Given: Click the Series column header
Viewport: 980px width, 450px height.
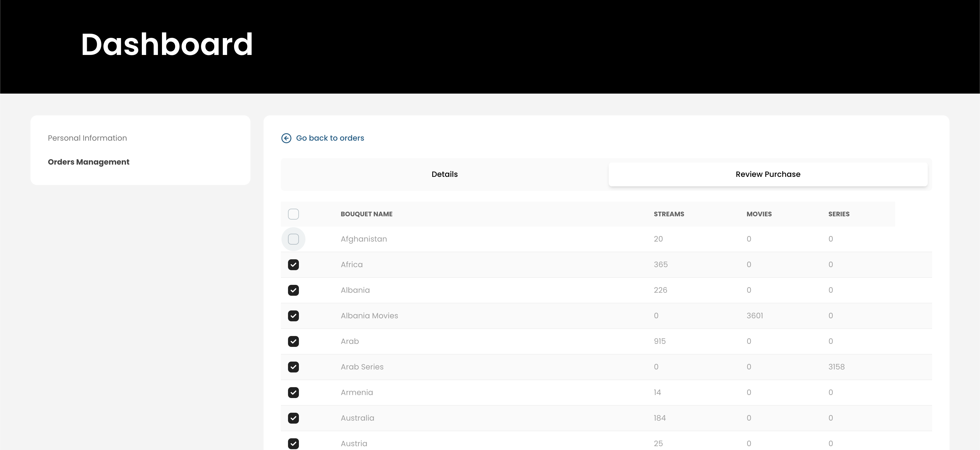Looking at the screenshot, I should tap(839, 214).
